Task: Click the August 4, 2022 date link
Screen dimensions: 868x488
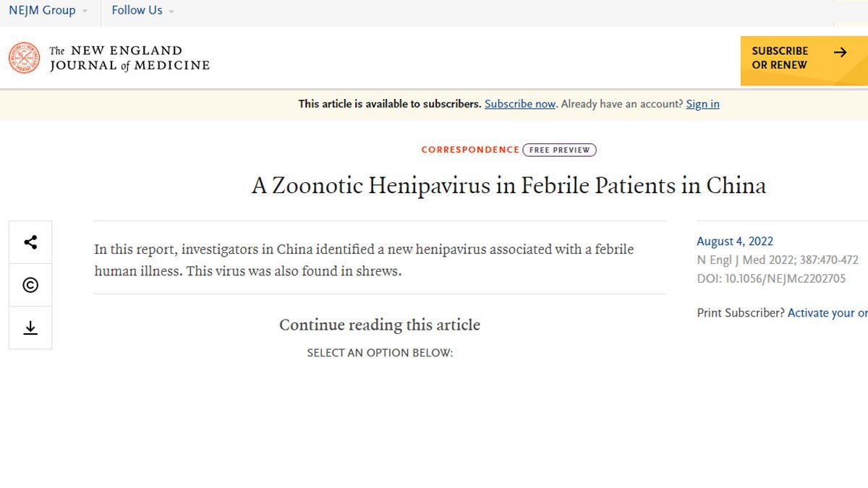Action: point(735,241)
